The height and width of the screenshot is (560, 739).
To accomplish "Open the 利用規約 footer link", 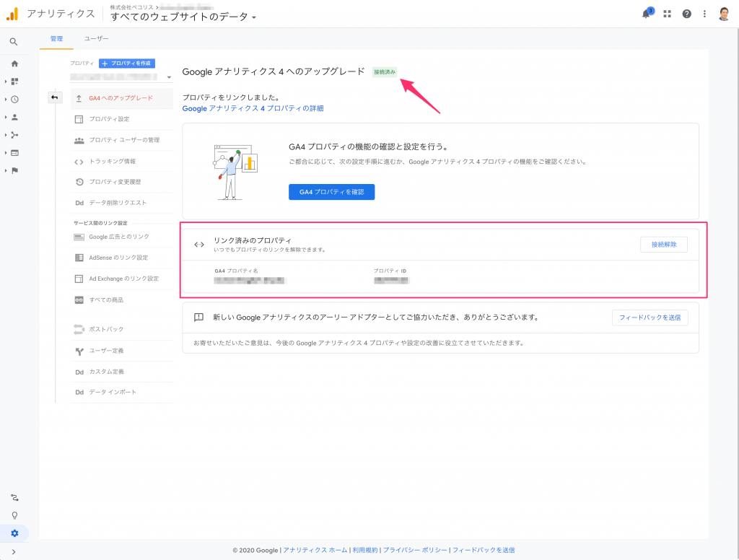I will coord(365,550).
